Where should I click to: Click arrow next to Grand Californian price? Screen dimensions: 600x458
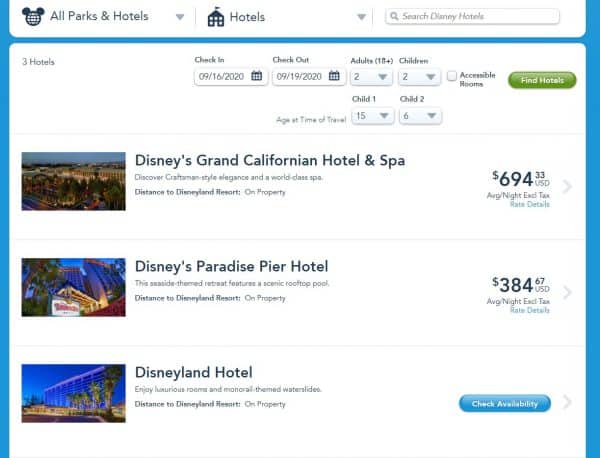567,186
